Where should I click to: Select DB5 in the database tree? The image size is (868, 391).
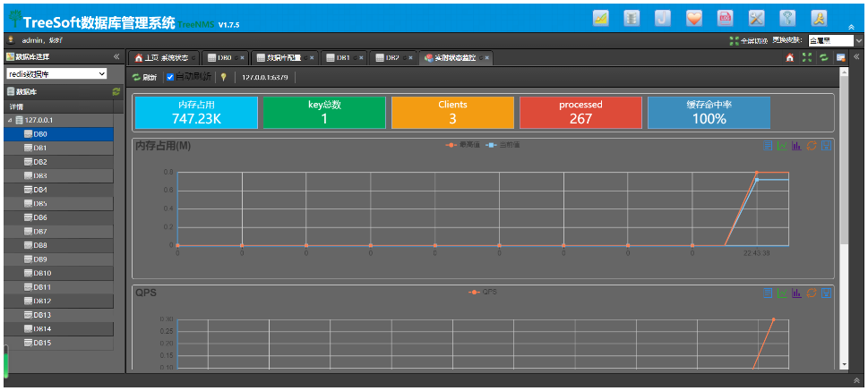click(40, 203)
